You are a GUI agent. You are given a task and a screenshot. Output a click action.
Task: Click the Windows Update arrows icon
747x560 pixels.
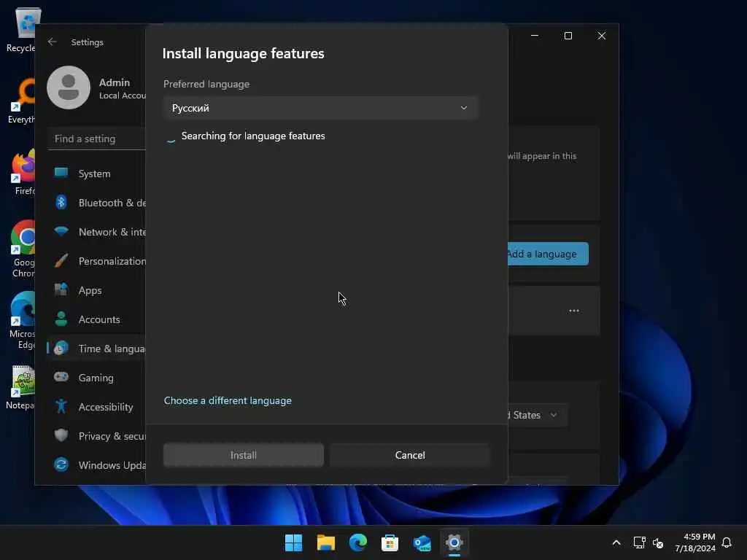(x=61, y=464)
